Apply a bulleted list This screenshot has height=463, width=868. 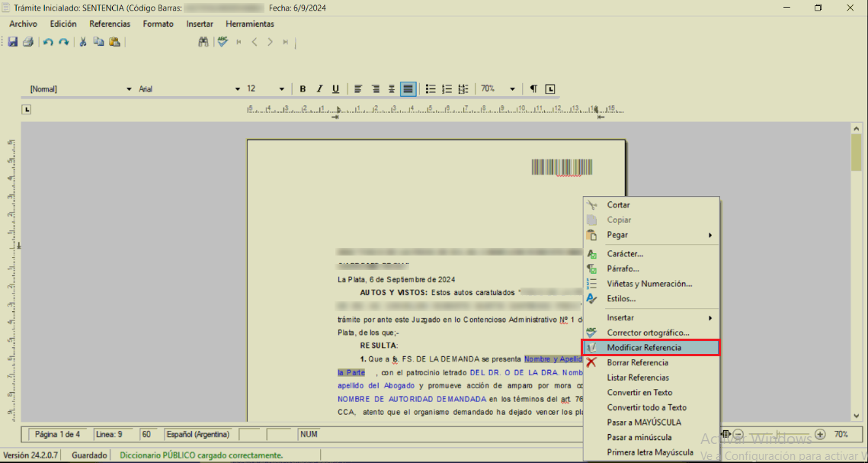(431, 88)
